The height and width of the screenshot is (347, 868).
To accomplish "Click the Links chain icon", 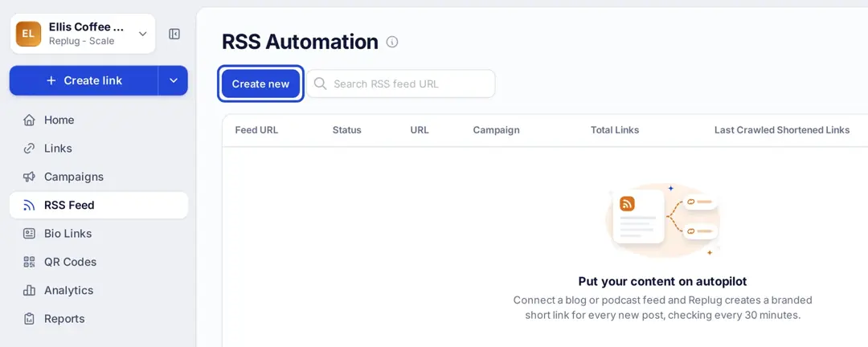I will click(29, 149).
